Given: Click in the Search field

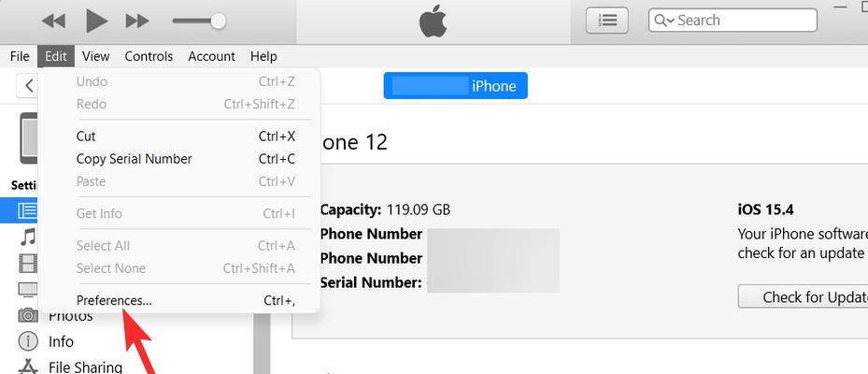Looking at the screenshot, I should (x=733, y=21).
